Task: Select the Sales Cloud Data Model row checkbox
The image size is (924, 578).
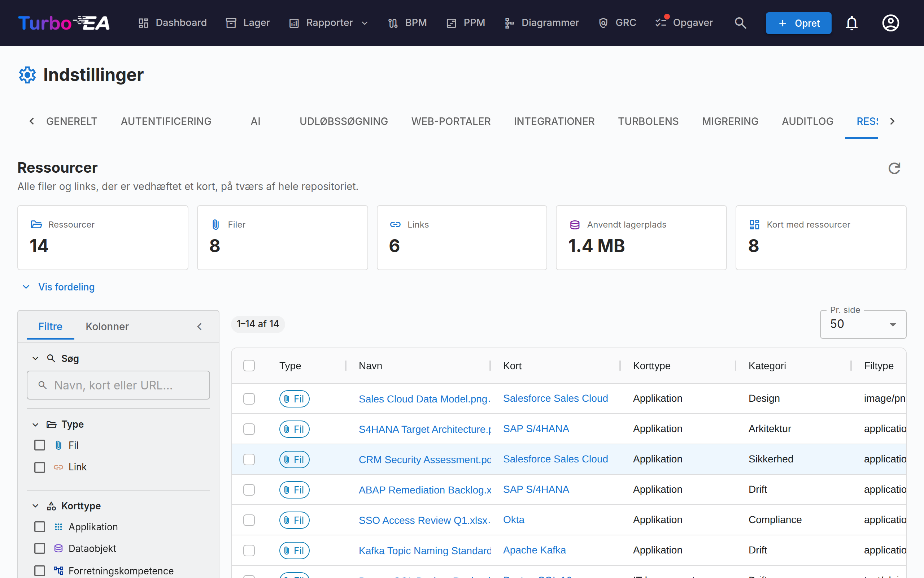Action: (x=249, y=399)
